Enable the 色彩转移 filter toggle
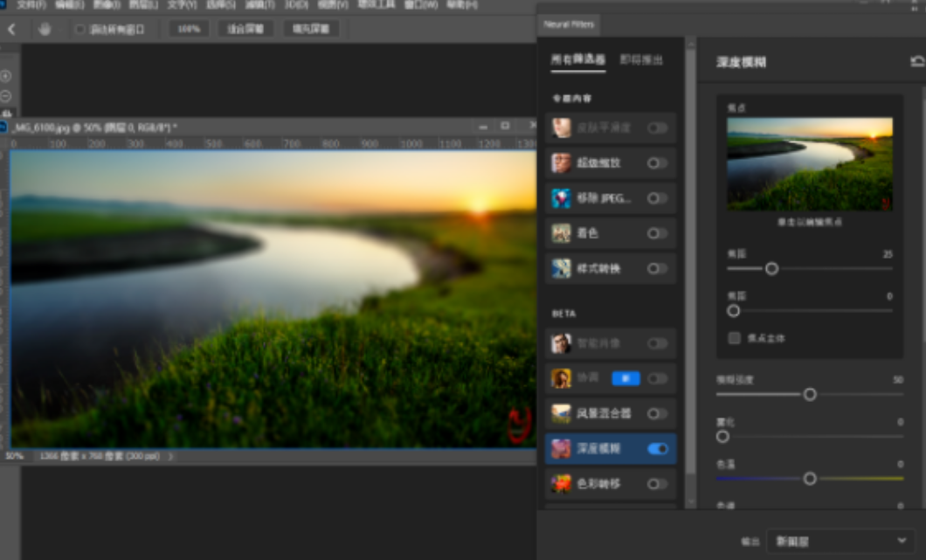 (x=657, y=484)
